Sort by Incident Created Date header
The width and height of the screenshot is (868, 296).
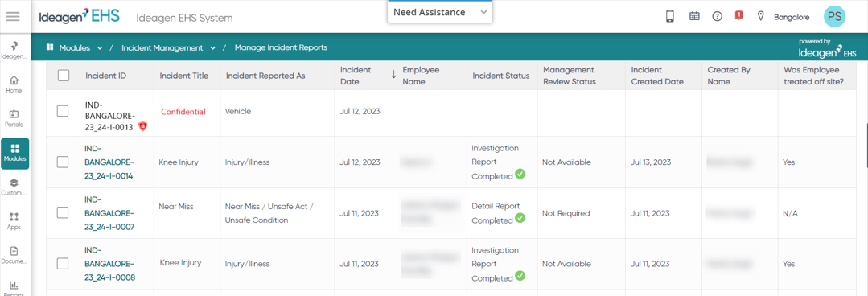(x=657, y=76)
